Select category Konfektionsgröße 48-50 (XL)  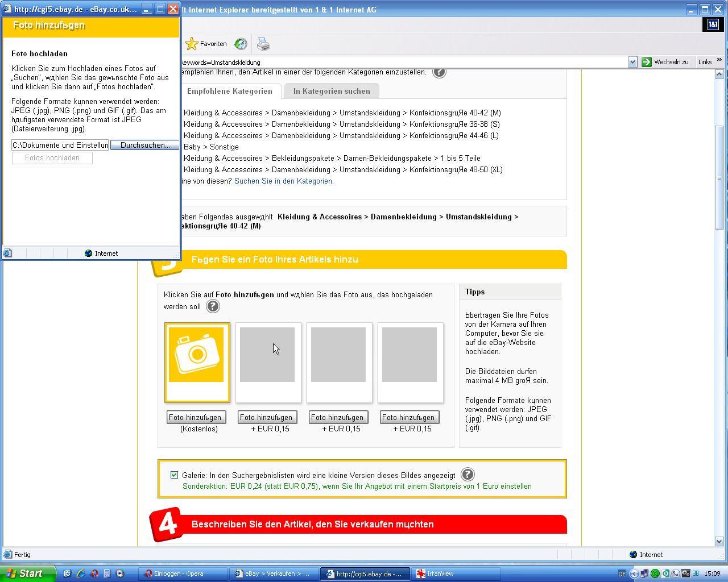[343, 169]
